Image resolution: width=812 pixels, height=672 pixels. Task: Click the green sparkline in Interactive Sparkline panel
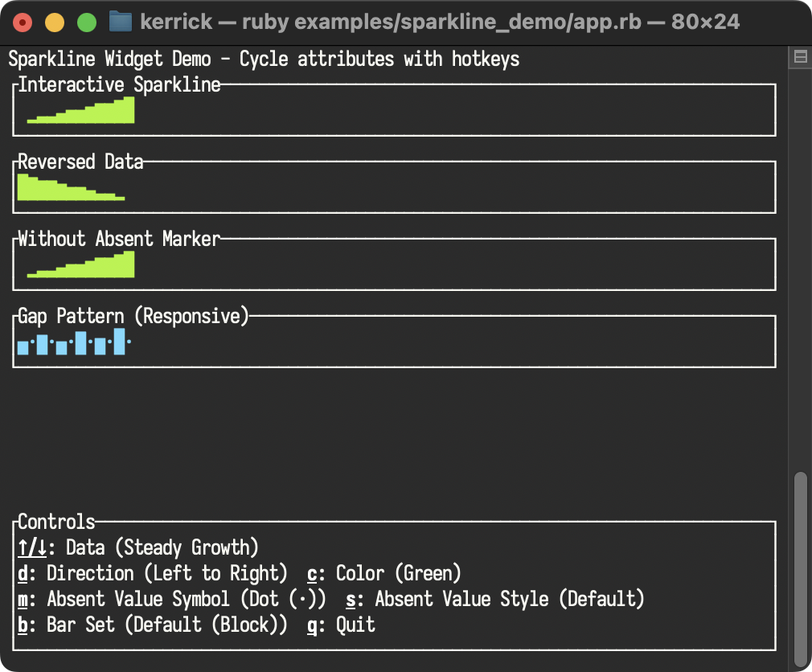(80, 110)
